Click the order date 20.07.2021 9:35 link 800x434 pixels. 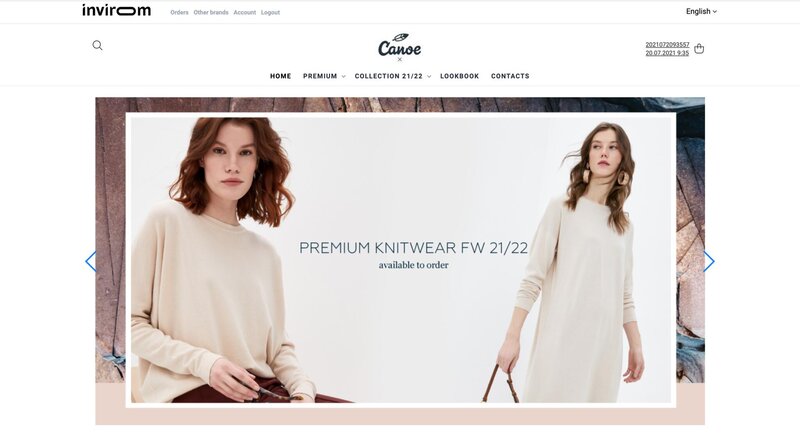click(x=667, y=53)
